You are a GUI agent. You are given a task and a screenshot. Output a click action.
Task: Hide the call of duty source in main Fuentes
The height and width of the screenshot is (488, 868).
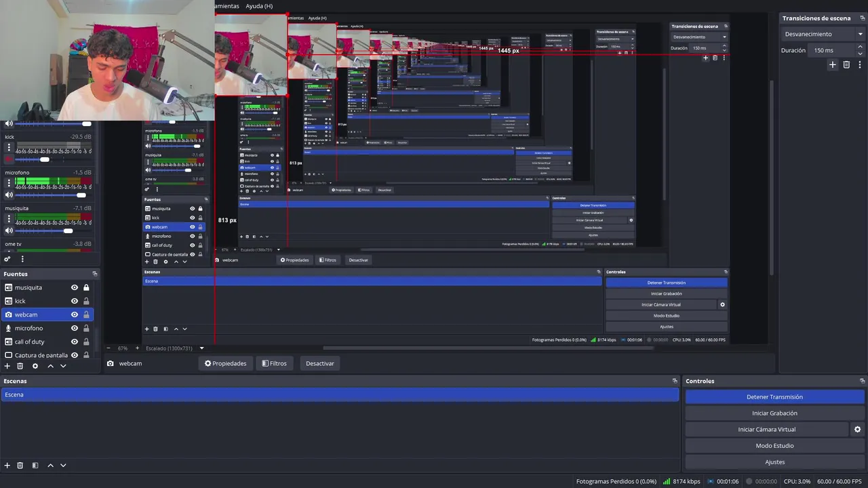(x=75, y=342)
